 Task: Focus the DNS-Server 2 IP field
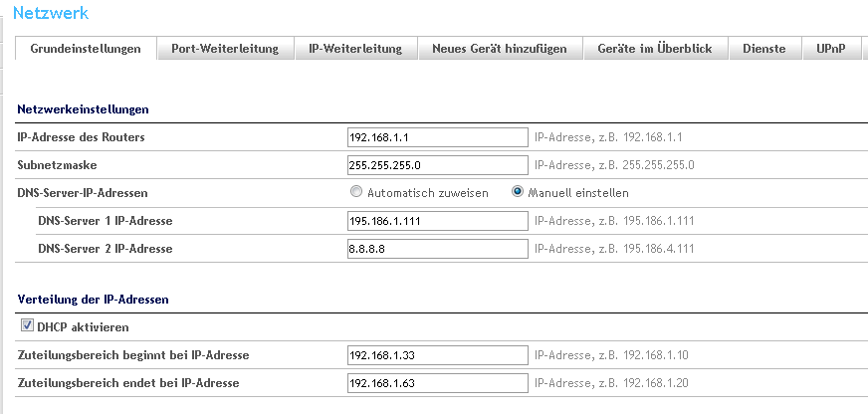436,248
